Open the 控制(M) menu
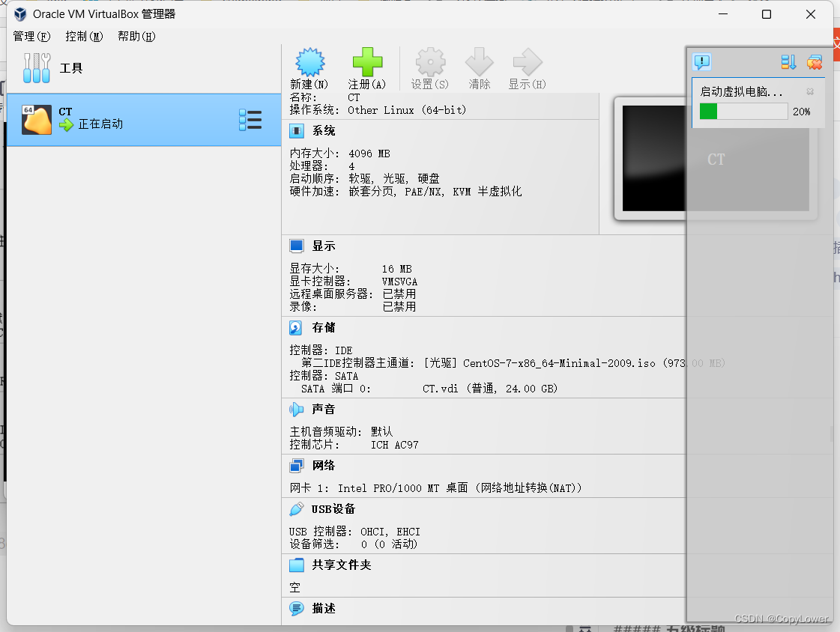 pos(82,35)
